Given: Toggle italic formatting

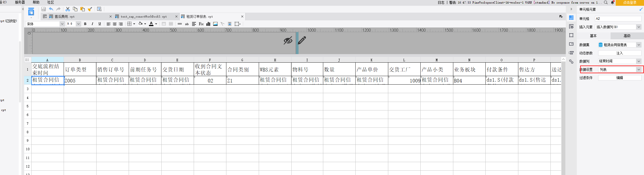Looking at the screenshot, I should click(92, 24).
